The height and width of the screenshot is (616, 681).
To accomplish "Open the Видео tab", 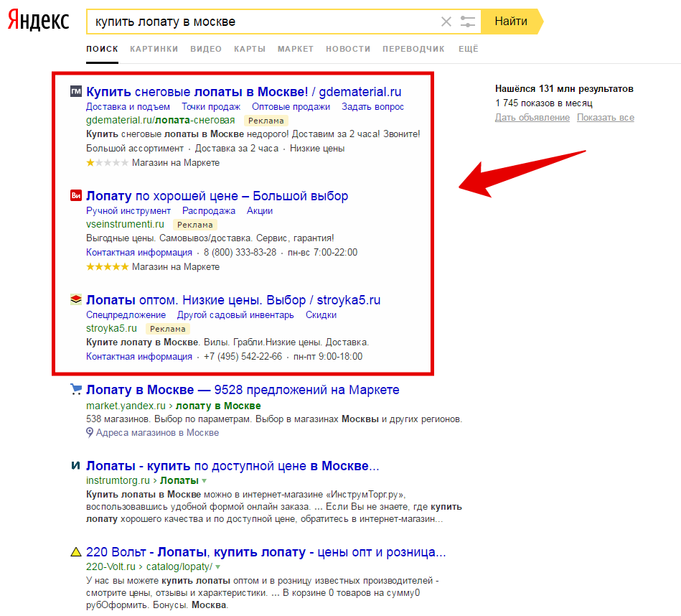I will tap(206, 49).
